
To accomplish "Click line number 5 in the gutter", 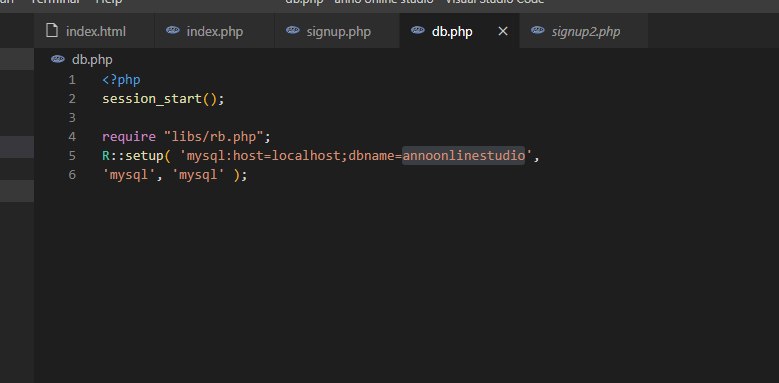I will coord(73,155).
